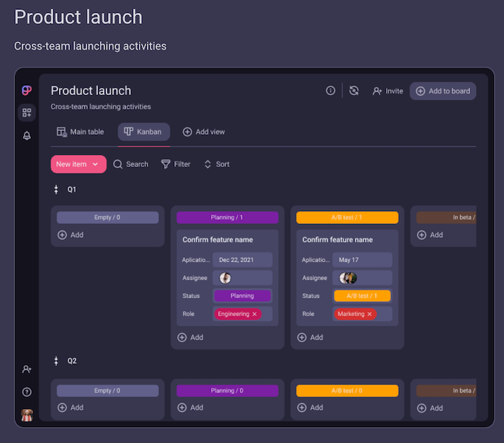
Task: Remove the Engineering role tag
Action: [x=254, y=314]
